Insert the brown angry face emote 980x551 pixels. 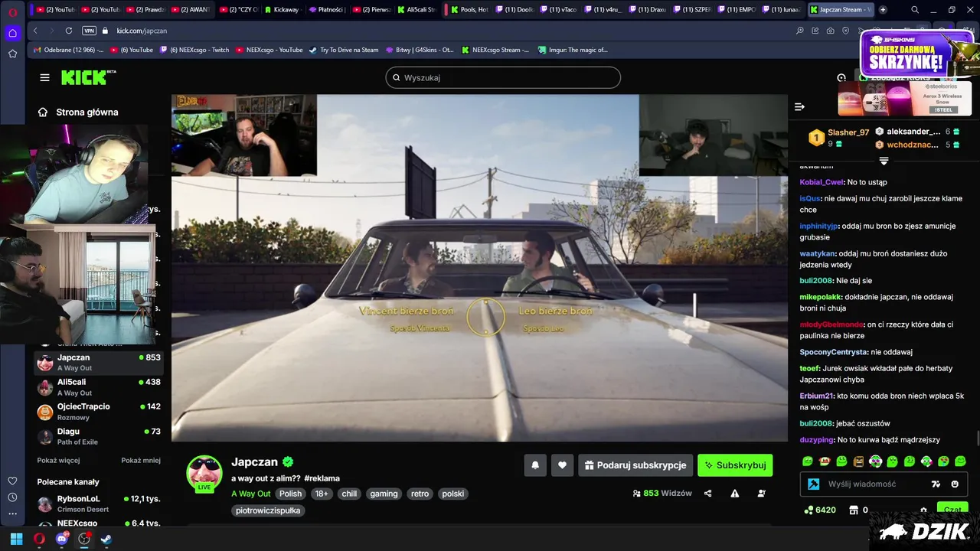coord(858,461)
